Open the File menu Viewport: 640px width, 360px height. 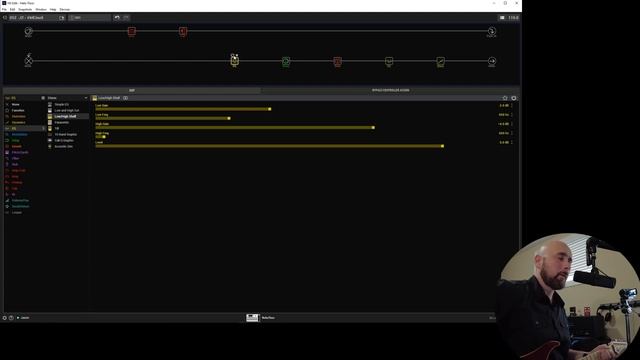coord(4,9)
